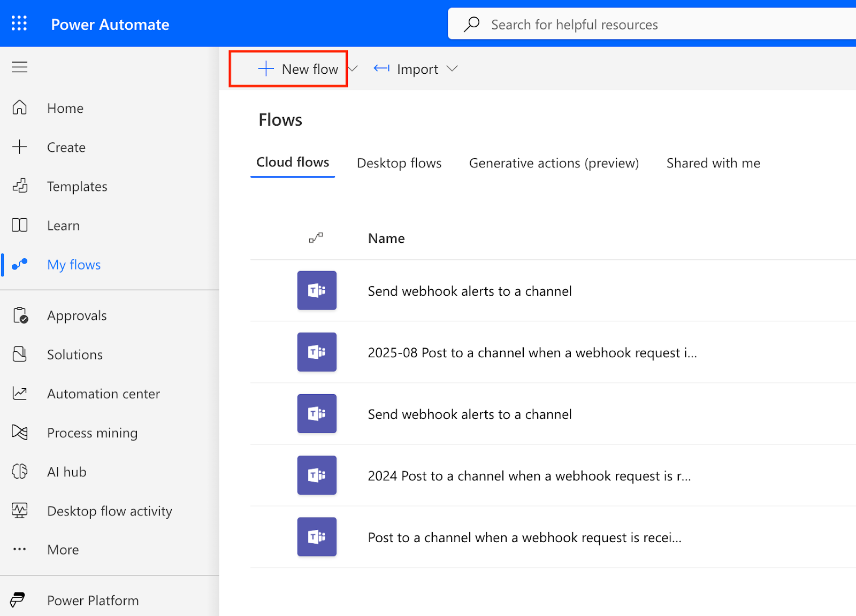Click the Process mining icon
The width and height of the screenshot is (856, 616).
(20, 432)
